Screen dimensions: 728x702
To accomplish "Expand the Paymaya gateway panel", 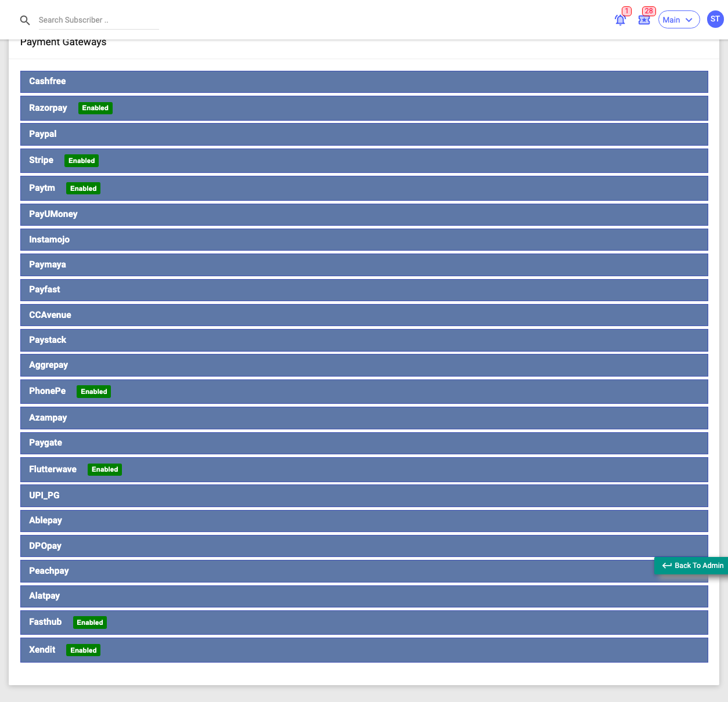I will point(364,265).
